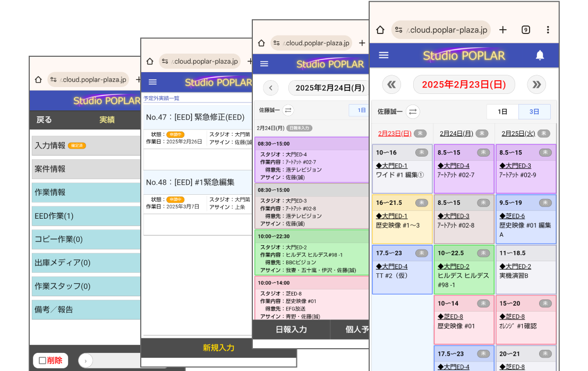588x371 pixels.
Task: Tap home icon in 予定外実績一覧 phone browser
Action: tap(150, 61)
